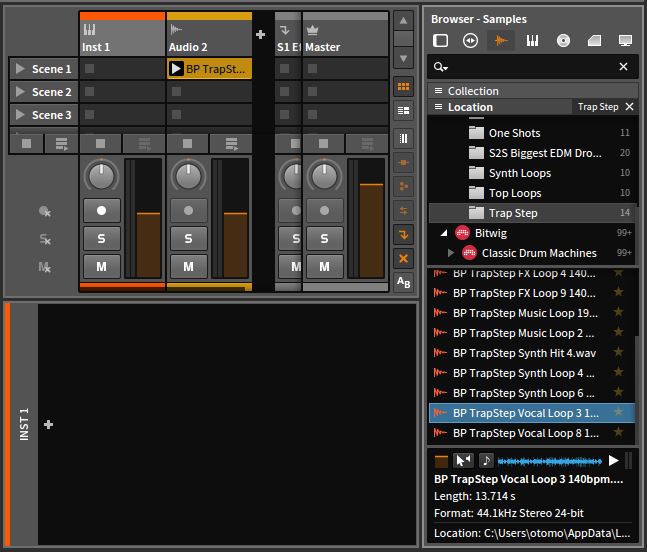This screenshot has height=552, width=647.
Task: Add device to Inst 1 chain
Action: [48, 425]
